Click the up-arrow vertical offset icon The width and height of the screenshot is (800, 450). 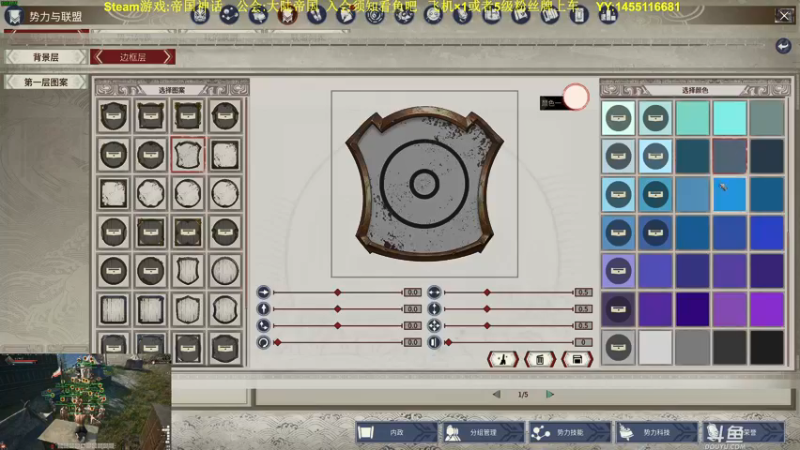coord(263,309)
